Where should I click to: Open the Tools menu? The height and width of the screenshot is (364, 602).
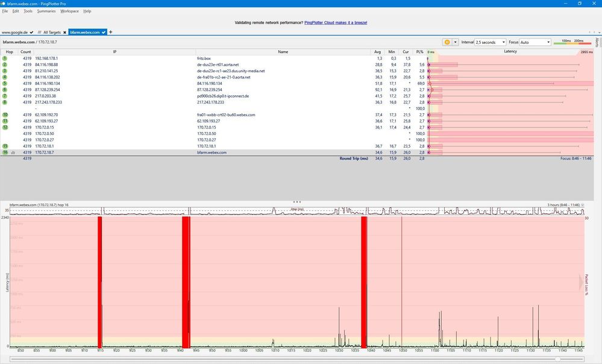[x=28, y=11]
